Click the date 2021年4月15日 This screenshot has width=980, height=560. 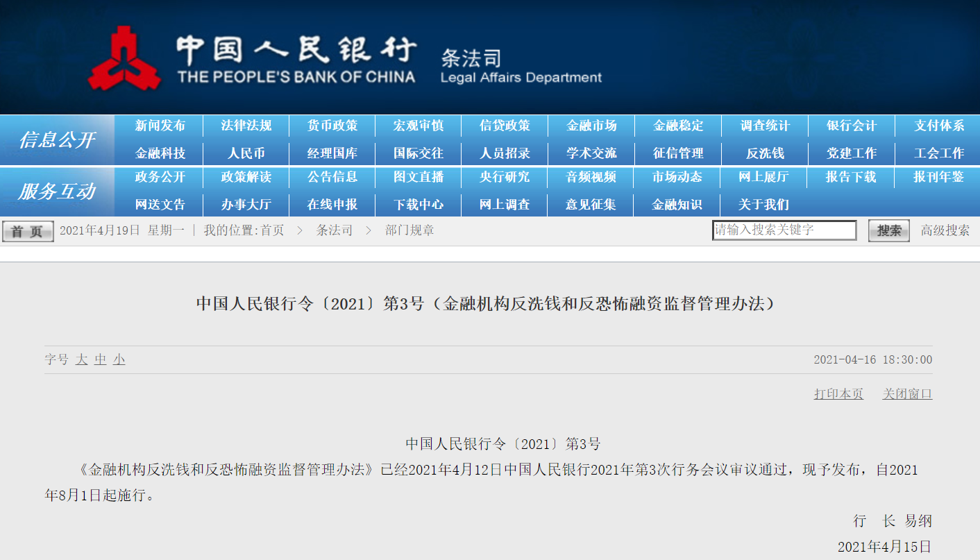pyautogui.click(x=885, y=547)
